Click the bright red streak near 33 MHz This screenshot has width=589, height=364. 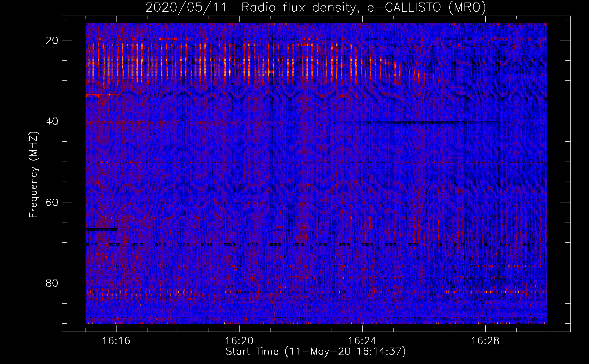101,95
